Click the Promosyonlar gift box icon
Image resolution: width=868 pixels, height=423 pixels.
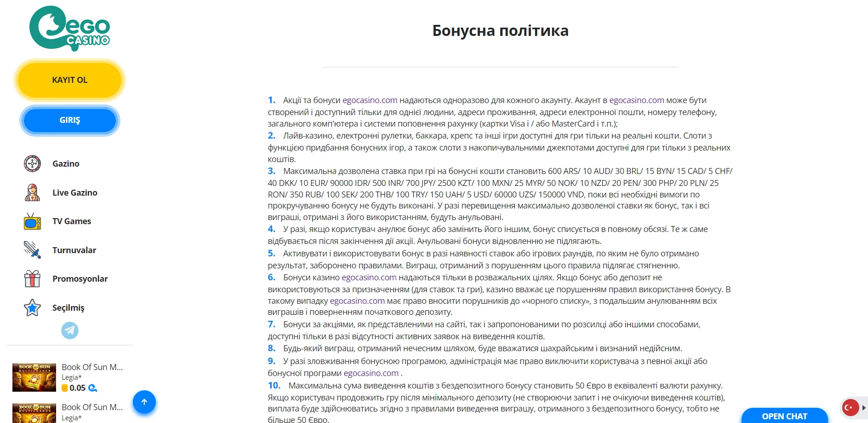click(x=32, y=279)
